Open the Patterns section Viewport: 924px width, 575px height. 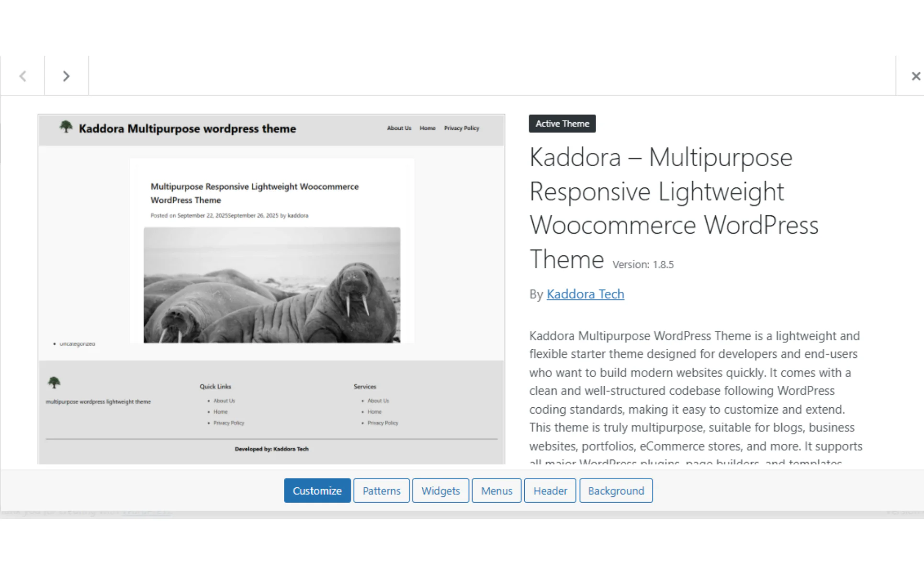point(381,490)
